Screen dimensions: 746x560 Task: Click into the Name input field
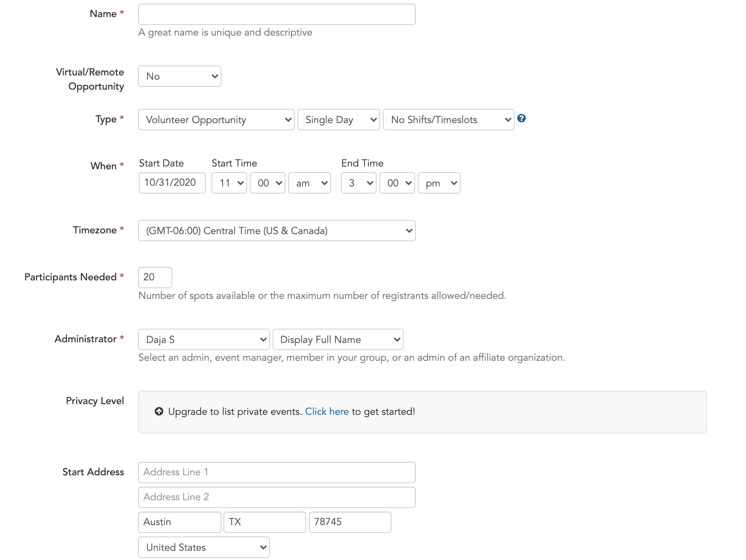click(277, 14)
